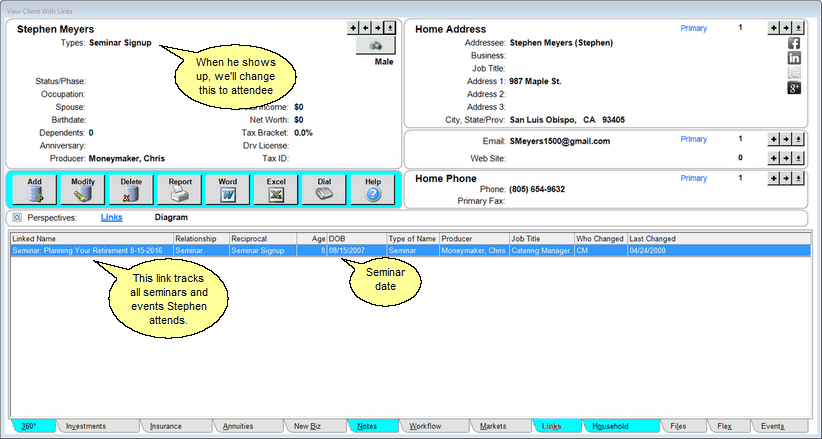
Task: Toggle the Perspectives box icon
Action: (x=17, y=218)
